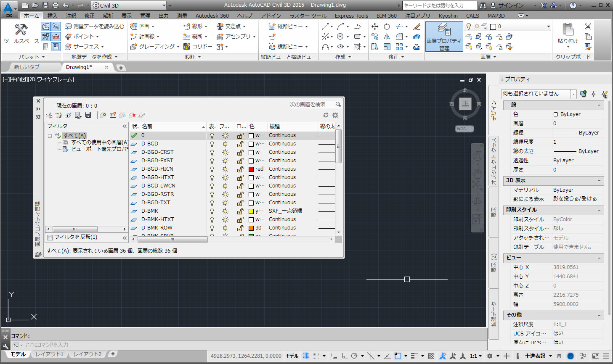Select the Erase tool in Modify panel
This screenshot has height=364, width=613.
tap(417, 26)
